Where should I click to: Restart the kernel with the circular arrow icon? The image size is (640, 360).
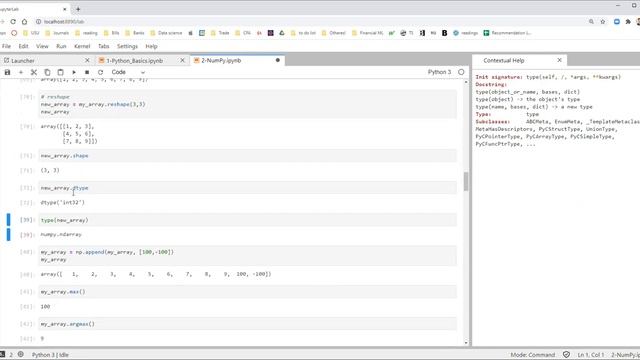point(100,72)
